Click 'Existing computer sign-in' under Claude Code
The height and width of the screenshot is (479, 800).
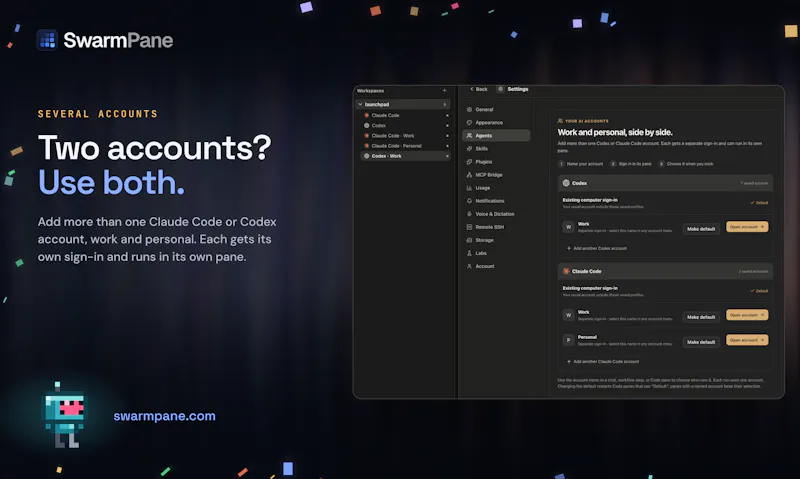590,288
